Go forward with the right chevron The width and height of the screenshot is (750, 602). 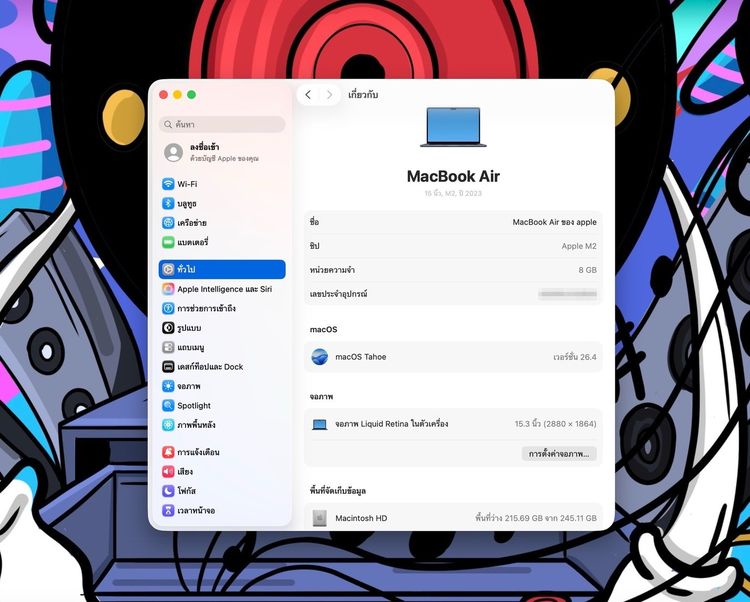coord(329,95)
